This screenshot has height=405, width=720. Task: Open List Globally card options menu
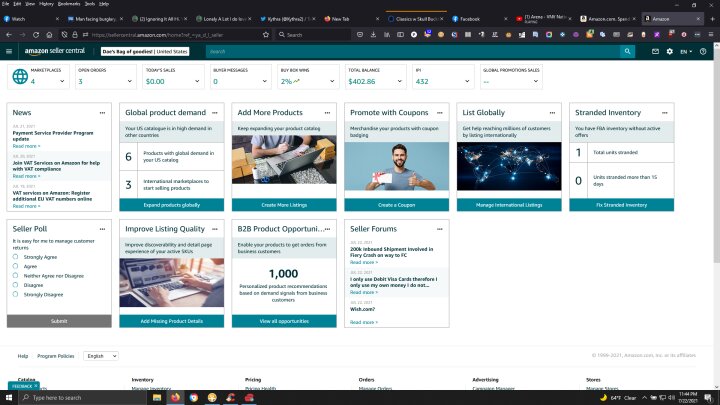[552, 112]
